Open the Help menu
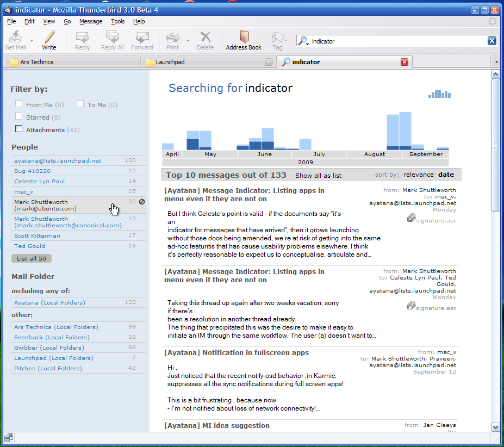Image resolution: width=504 pixels, height=447 pixels. click(x=139, y=21)
